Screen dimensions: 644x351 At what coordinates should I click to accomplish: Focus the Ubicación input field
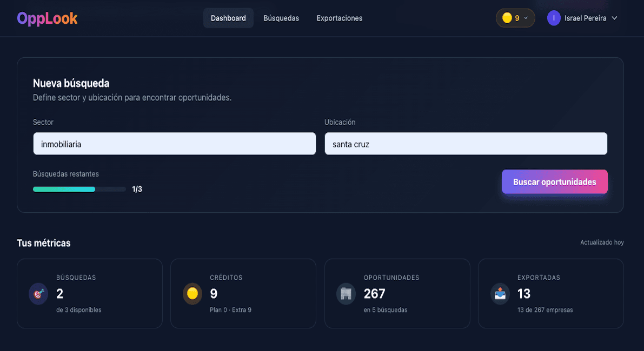(x=466, y=144)
